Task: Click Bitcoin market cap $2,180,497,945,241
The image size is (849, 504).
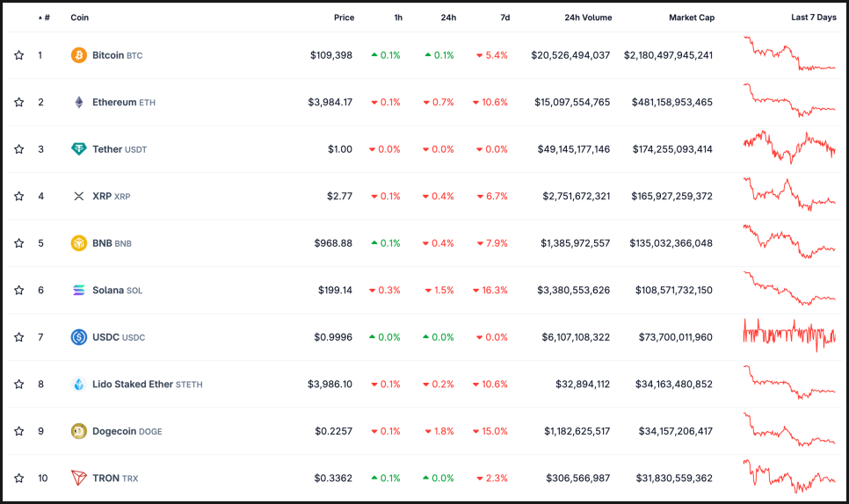Action: [x=668, y=55]
